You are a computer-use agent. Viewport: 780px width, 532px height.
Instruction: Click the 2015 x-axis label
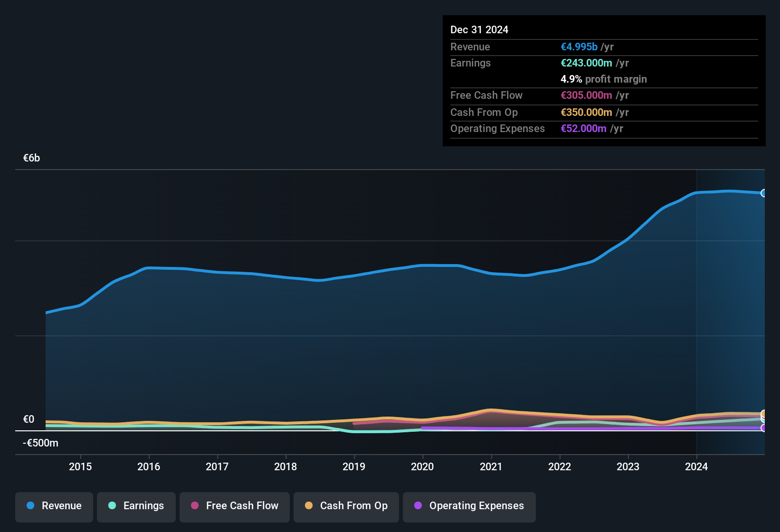(x=80, y=466)
